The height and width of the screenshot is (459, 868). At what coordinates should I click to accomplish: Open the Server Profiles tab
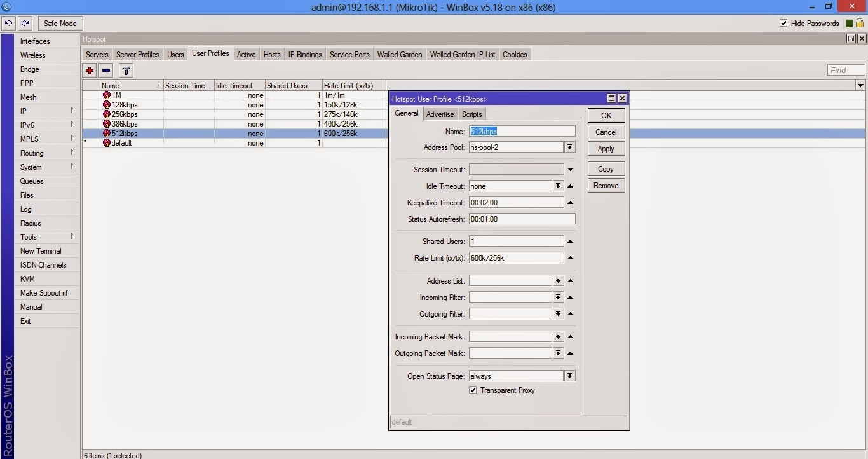point(138,55)
